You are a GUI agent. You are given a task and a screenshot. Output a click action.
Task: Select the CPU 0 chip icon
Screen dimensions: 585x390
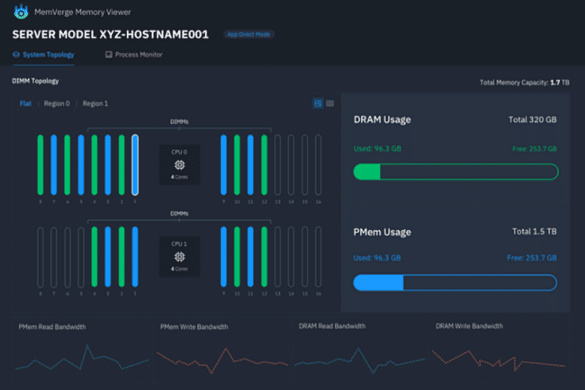179,165
